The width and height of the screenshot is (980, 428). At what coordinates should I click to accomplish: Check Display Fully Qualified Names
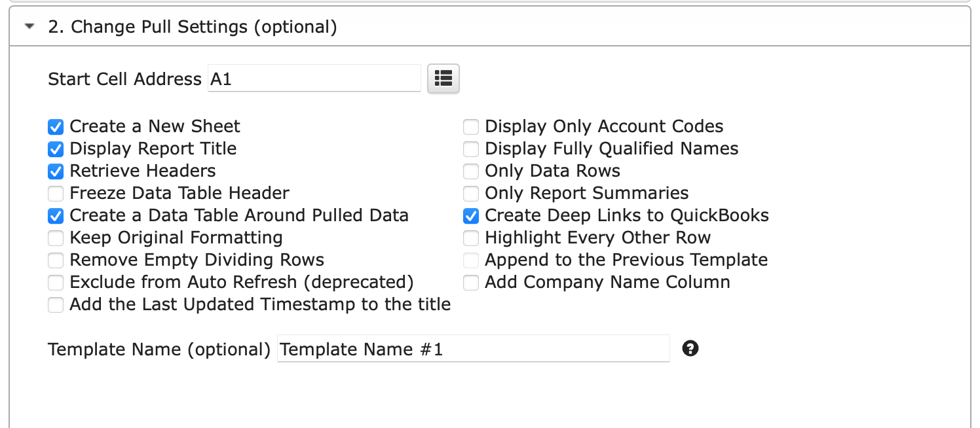click(x=471, y=149)
